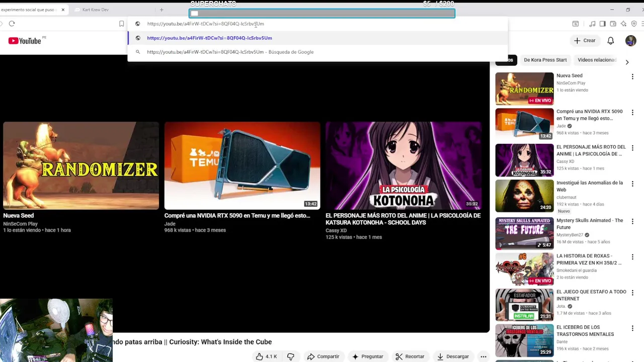Viewport: 644px width, 362px height.
Task: Click the Preguntar button
Action: tap(367, 356)
